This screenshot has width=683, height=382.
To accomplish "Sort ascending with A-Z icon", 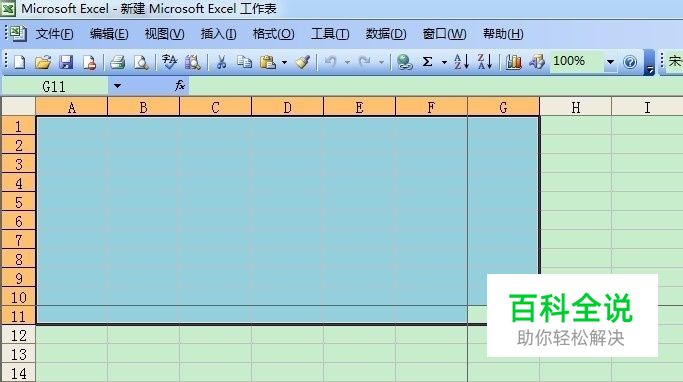I will pyautogui.click(x=461, y=62).
